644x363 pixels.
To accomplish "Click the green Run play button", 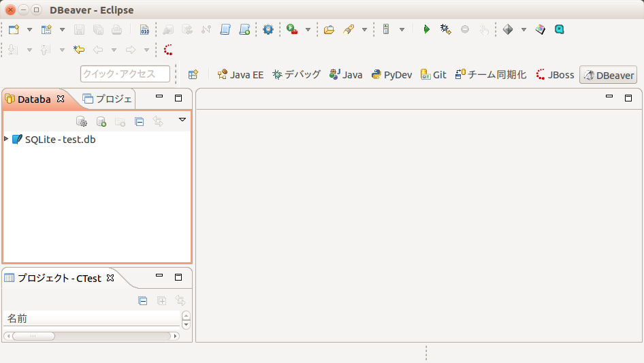I will 427,29.
